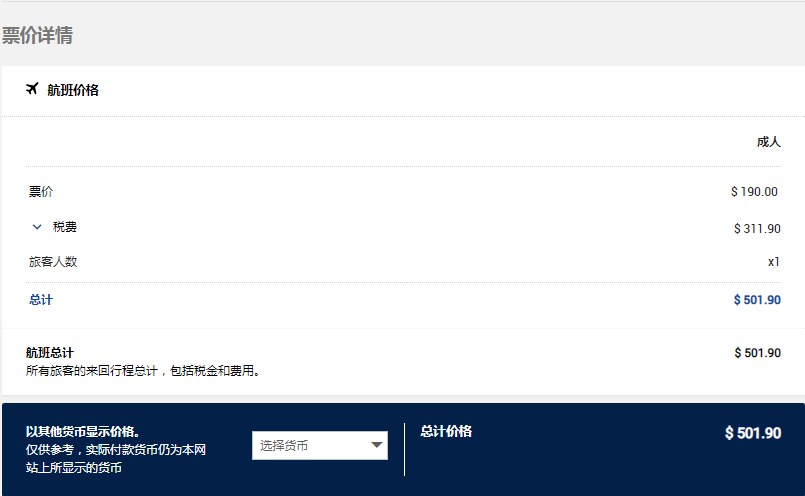Click the 航班价格 section title

[73, 90]
